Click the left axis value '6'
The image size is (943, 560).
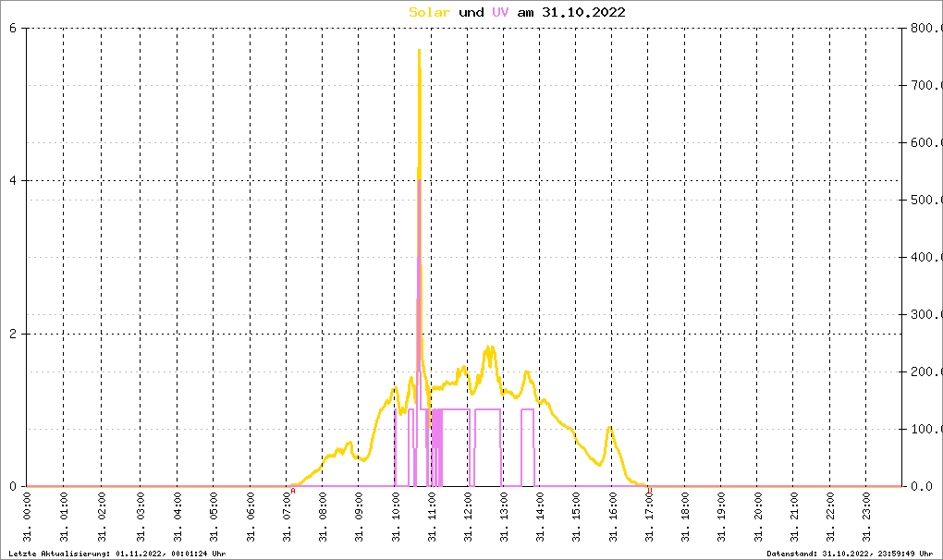point(13,29)
